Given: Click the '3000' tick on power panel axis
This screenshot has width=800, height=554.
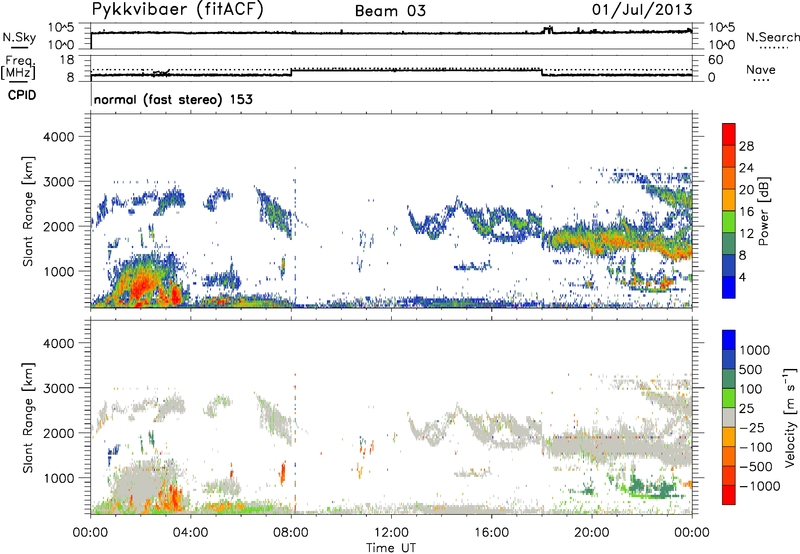Looking at the screenshot, I should [58, 182].
